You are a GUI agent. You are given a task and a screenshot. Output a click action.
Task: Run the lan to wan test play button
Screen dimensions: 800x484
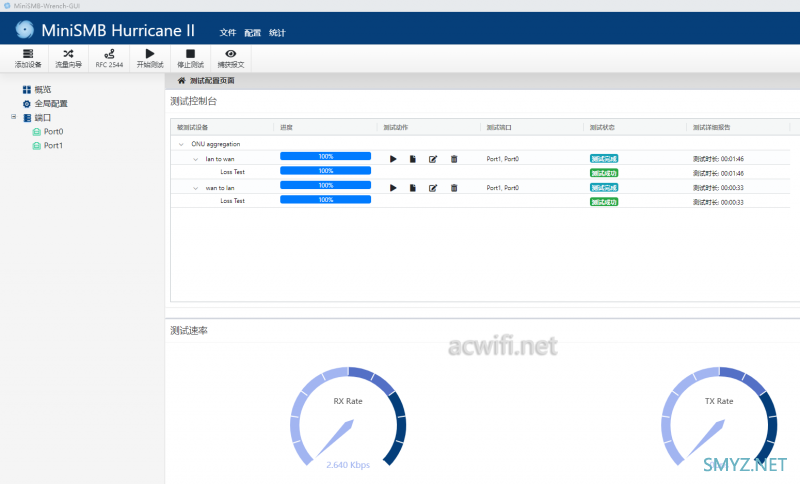(x=393, y=159)
